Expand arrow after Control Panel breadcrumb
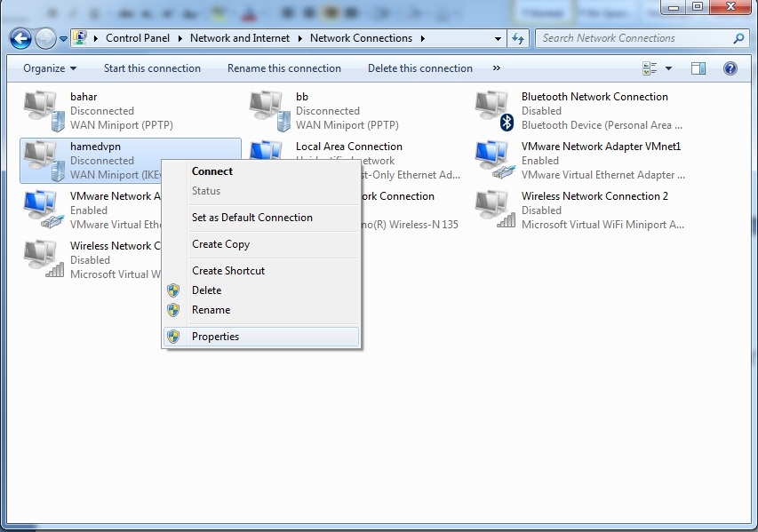The width and height of the screenshot is (758, 532). point(180,38)
